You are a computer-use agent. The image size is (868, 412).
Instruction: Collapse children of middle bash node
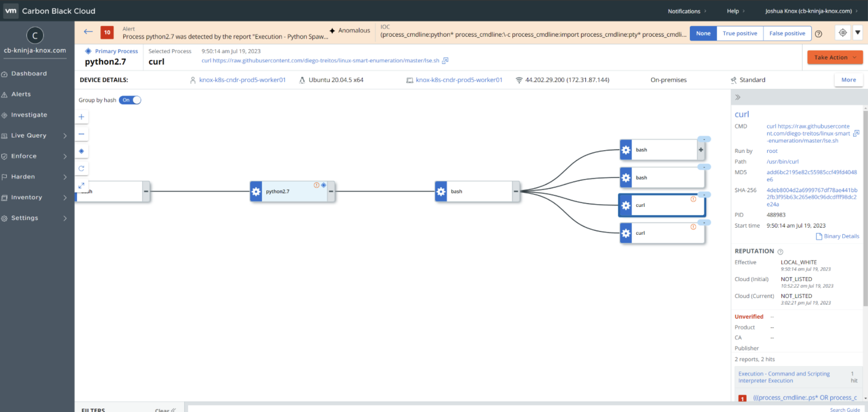(x=516, y=191)
